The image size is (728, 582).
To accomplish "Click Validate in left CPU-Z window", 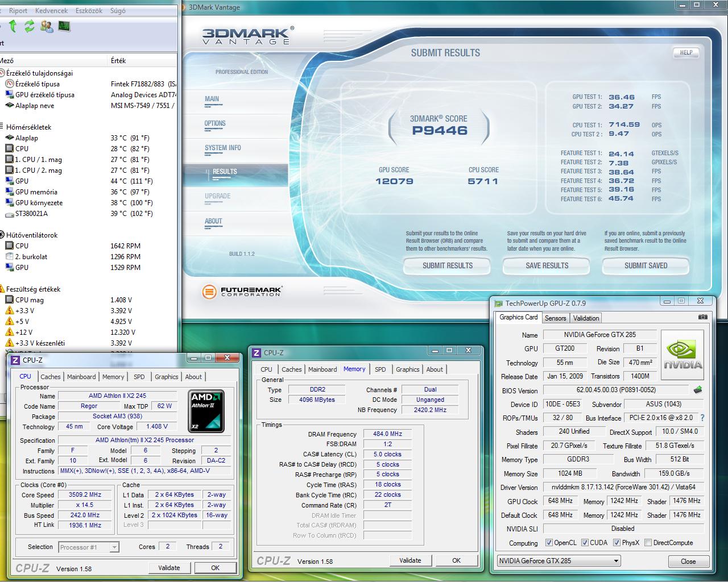I will tap(169, 568).
